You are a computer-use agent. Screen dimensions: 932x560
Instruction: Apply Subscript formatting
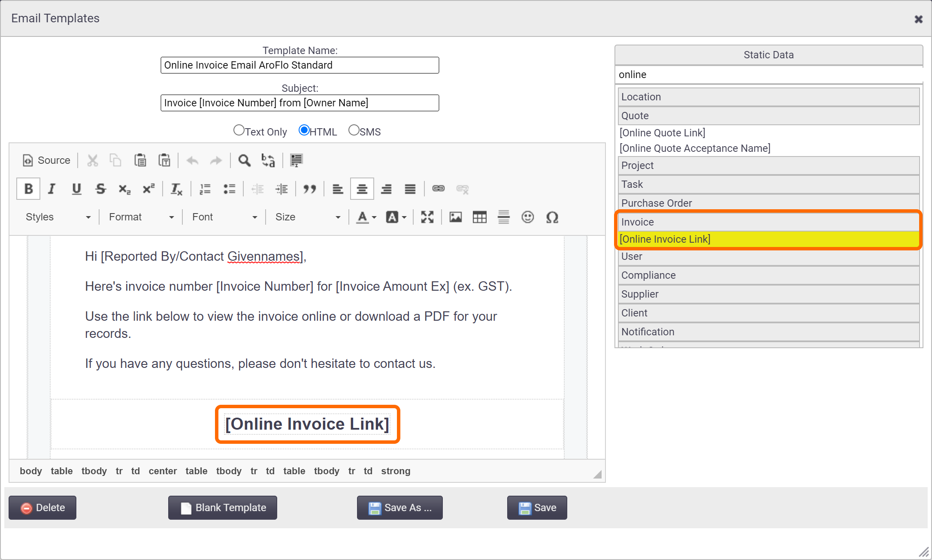click(x=124, y=189)
